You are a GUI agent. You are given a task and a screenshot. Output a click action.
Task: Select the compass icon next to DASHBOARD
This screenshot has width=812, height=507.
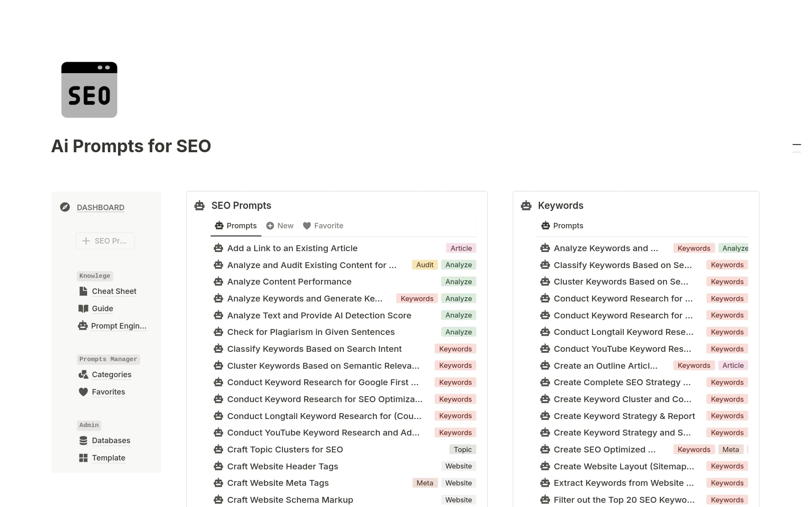(x=65, y=207)
